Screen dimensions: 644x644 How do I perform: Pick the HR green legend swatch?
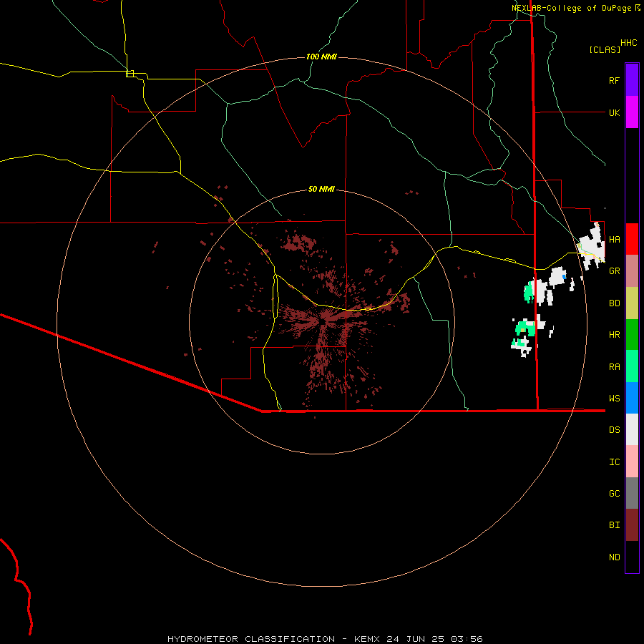tap(632, 334)
